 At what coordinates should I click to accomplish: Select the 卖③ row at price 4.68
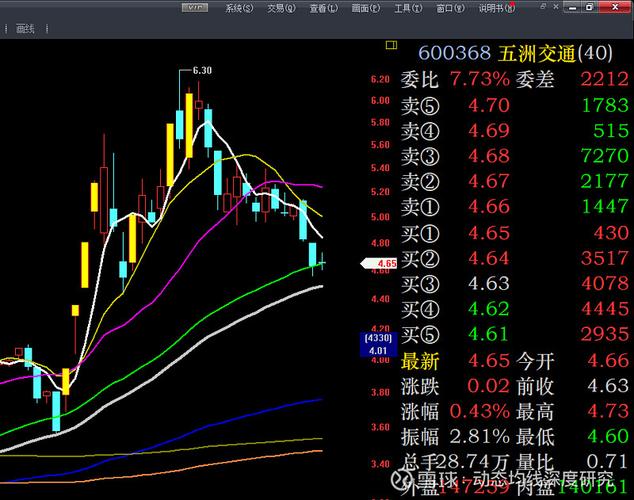(x=515, y=156)
